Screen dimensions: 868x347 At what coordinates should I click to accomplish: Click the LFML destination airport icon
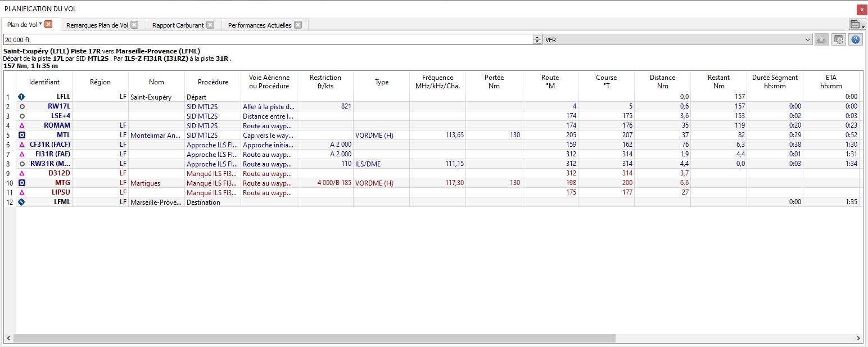coord(21,202)
